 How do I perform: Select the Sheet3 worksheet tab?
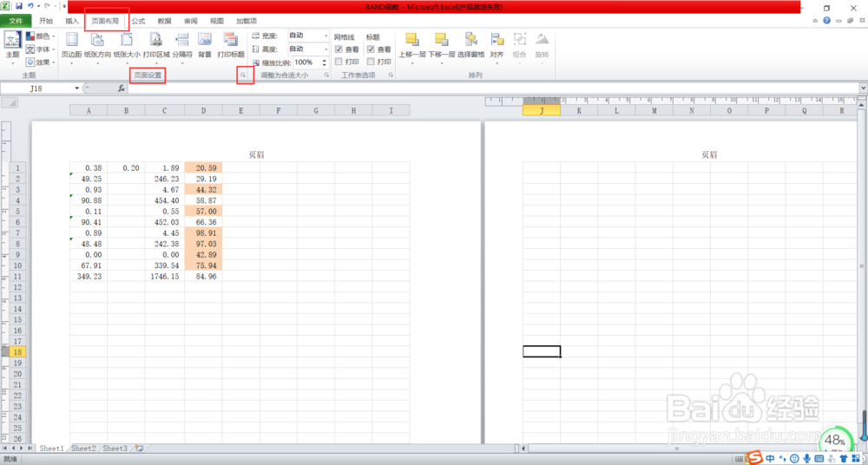pyautogui.click(x=115, y=449)
